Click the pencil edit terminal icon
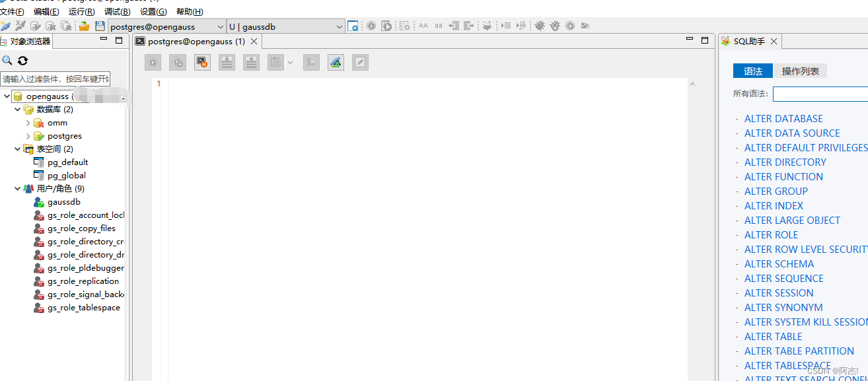The height and width of the screenshot is (381, 868). point(360,63)
